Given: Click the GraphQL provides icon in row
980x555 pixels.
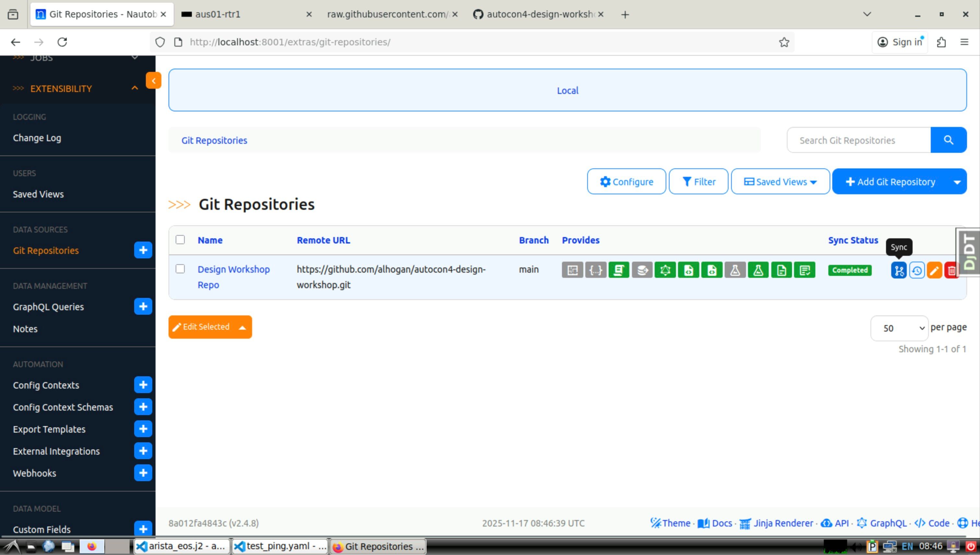Looking at the screenshot, I should (x=665, y=270).
